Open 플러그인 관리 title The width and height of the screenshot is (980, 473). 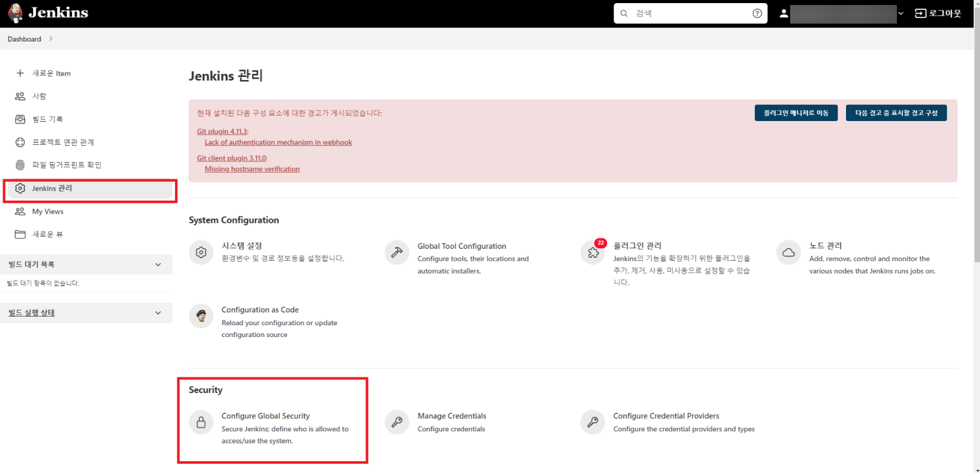point(638,246)
